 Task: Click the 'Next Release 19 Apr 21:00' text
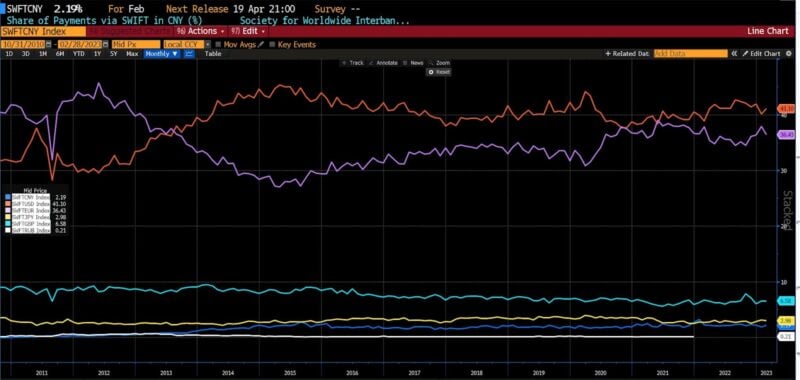pos(230,9)
